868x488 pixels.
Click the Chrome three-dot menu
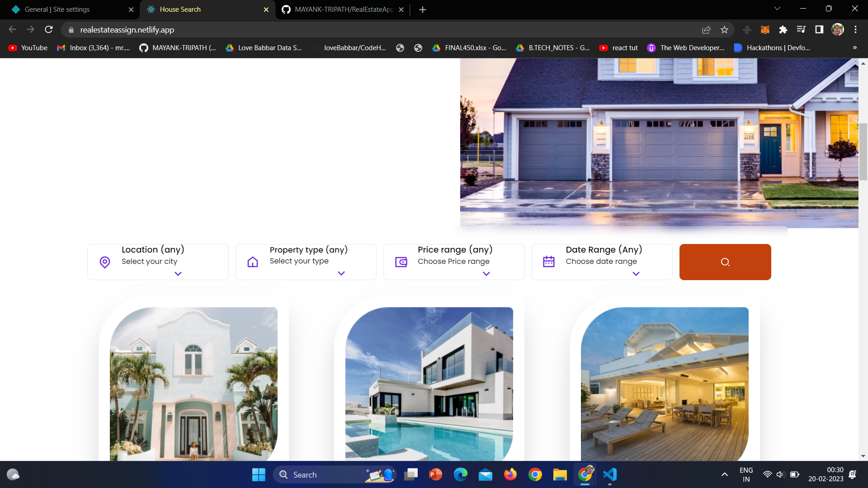855,30
